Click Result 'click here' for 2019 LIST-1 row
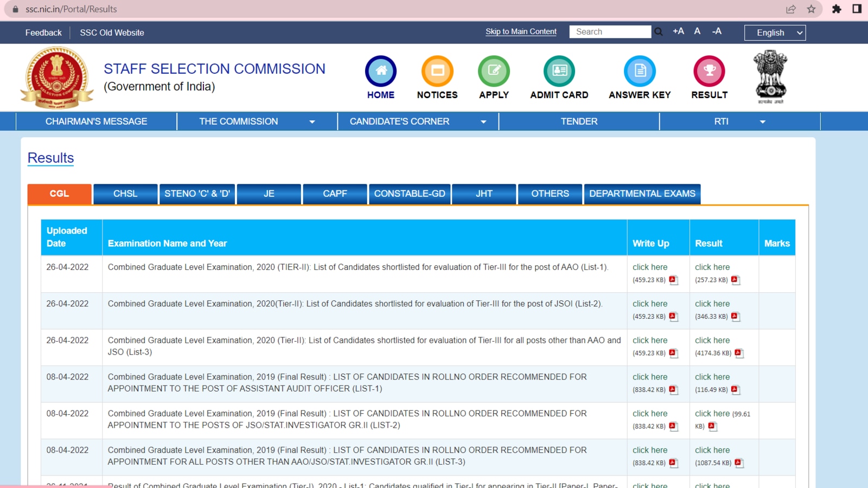The height and width of the screenshot is (488, 868). (x=712, y=377)
